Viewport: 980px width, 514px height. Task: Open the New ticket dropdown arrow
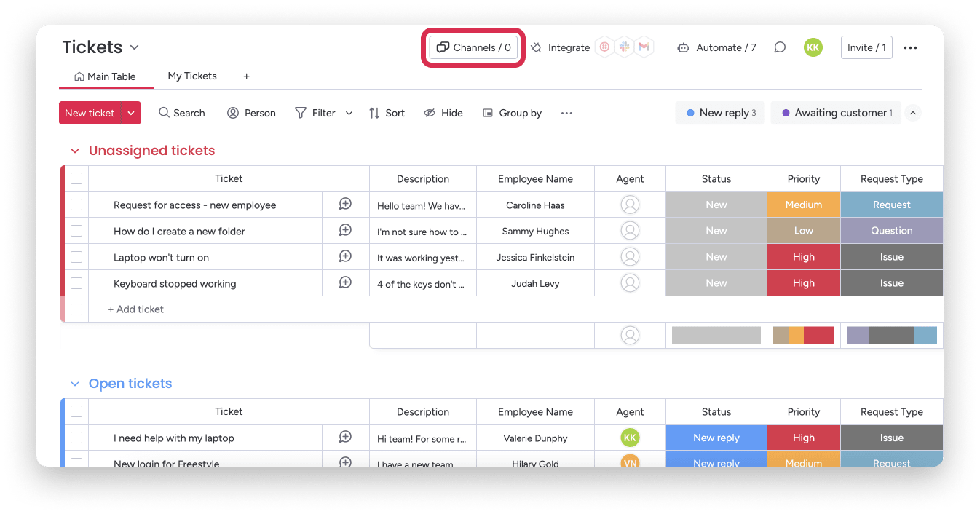[131, 113]
